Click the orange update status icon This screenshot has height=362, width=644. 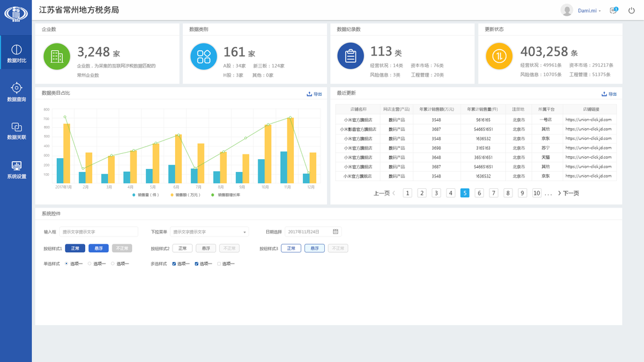pyautogui.click(x=499, y=56)
